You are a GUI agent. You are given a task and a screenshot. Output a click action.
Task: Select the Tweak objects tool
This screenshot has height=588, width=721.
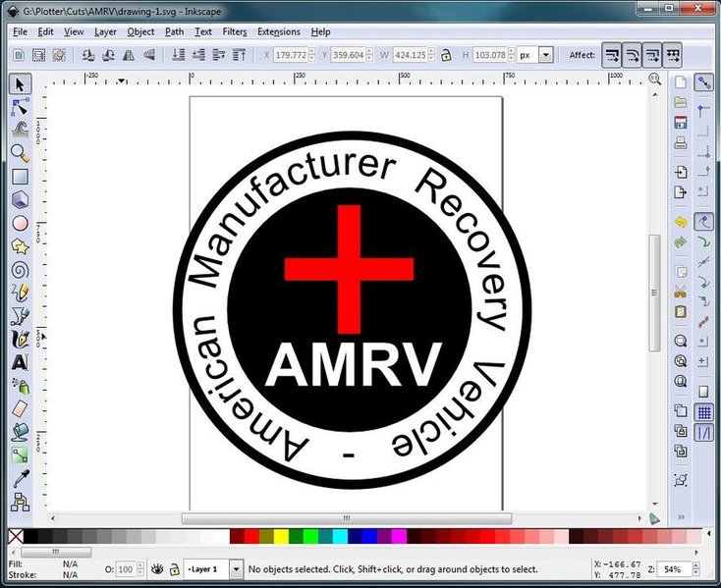tap(20, 130)
